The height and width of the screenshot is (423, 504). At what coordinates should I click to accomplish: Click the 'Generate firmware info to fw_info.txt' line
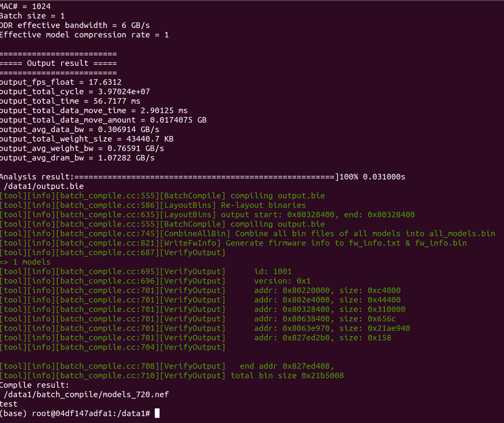point(234,243)
